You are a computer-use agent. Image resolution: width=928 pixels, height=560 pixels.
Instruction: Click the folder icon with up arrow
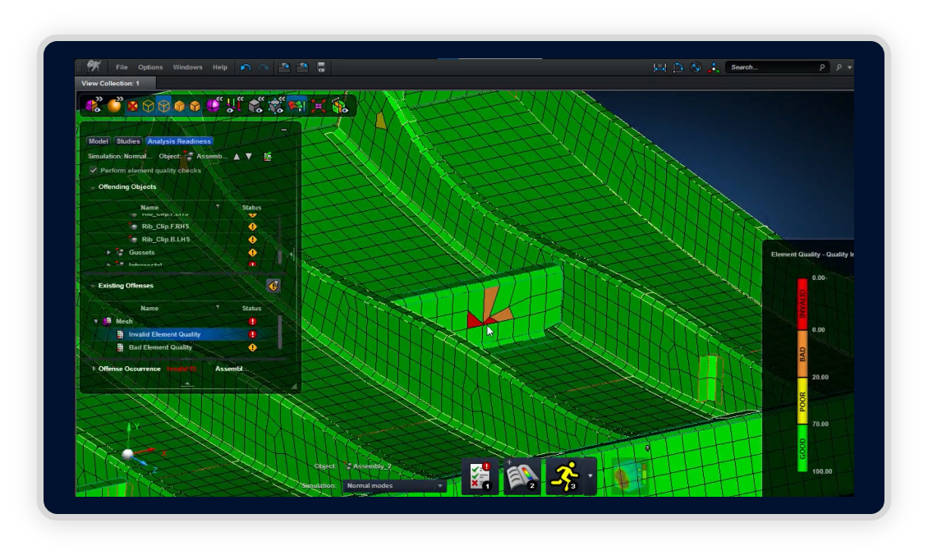(302, 67)
